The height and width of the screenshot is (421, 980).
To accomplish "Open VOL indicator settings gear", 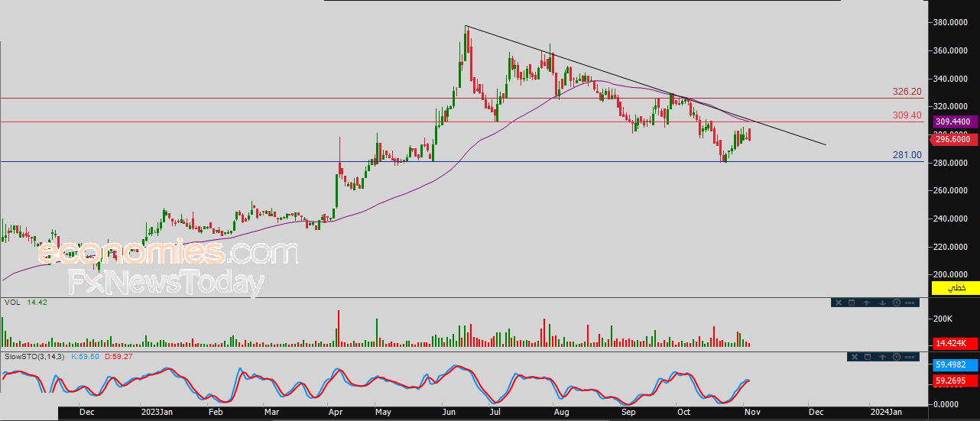I will 897,303.
